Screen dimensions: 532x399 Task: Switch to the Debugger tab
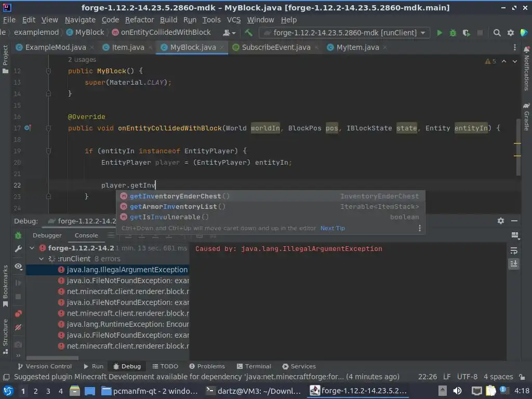[47, 235]
